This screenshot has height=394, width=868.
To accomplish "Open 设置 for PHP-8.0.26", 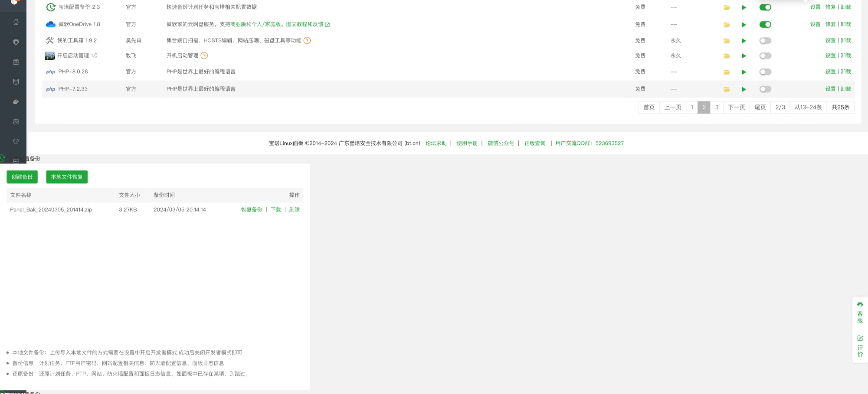I will pos(830,72).
